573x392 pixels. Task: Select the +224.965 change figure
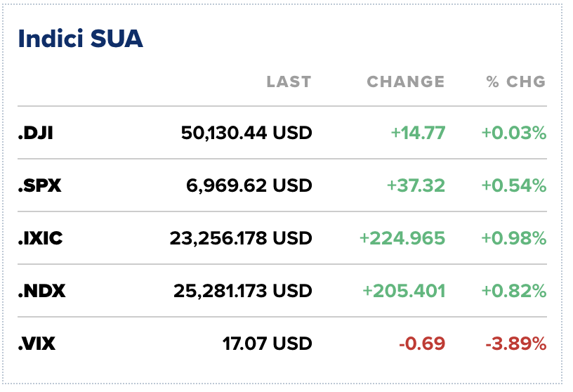(402, 238)
